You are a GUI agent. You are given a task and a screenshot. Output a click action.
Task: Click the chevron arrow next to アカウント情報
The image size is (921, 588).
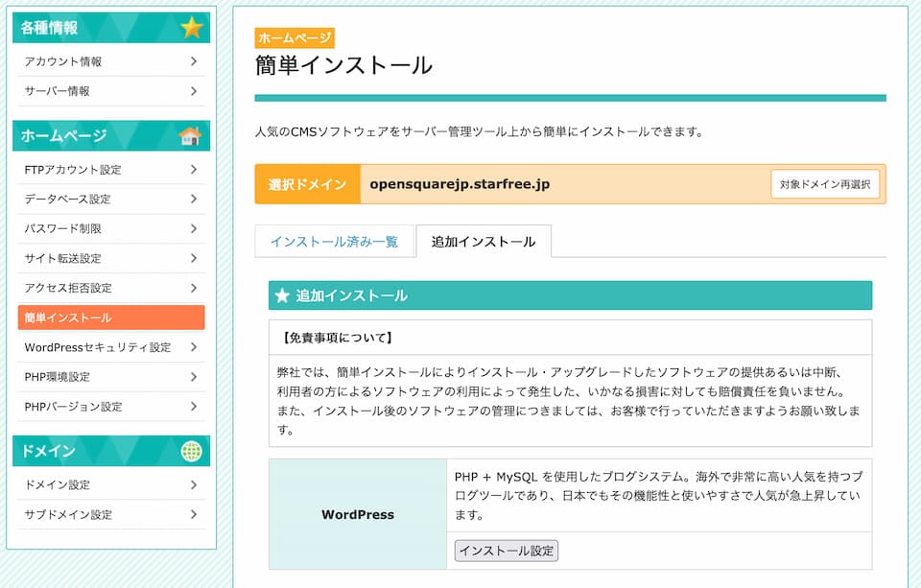click(x=193, y=61)
